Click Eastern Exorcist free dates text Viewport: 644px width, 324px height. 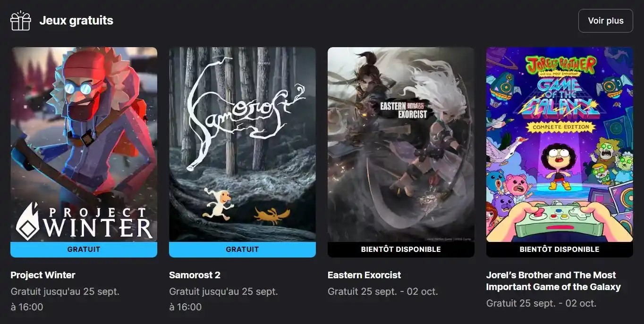(x=383, y=291)
